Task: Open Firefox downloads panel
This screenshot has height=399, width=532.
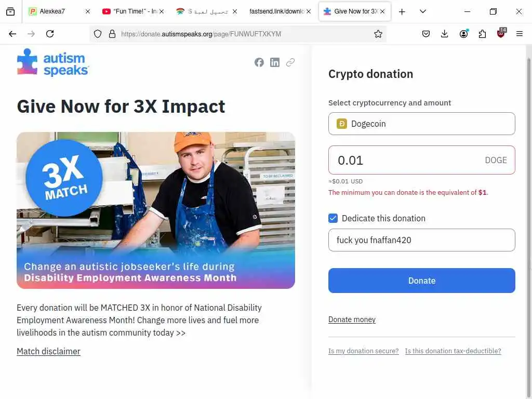Action: tap(445, 34)
